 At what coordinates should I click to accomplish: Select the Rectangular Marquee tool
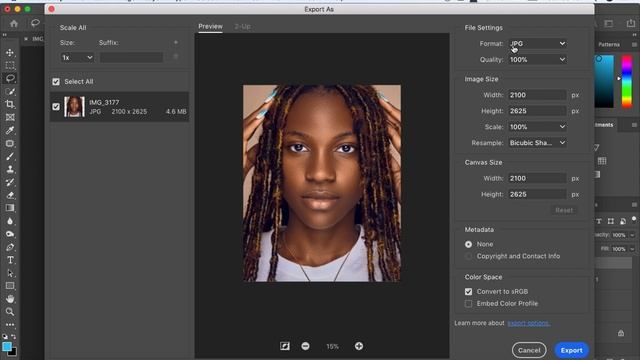tap(10, 65)
